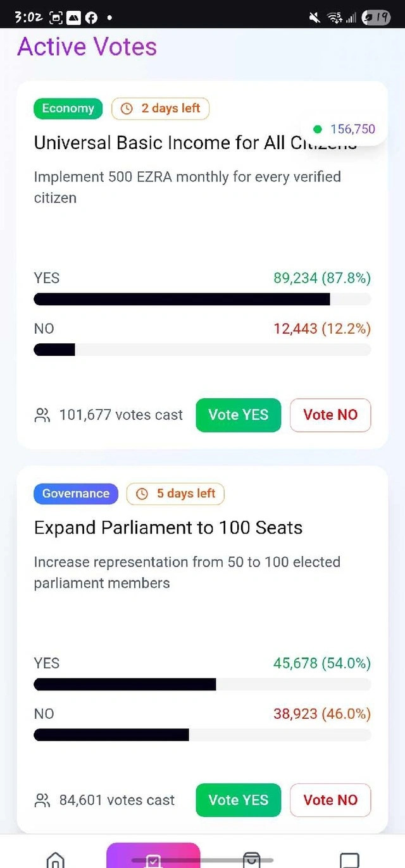This screenshot has width=405, height=868.
Task: Vote NO on Universal Basic Income
Action: 330,415
